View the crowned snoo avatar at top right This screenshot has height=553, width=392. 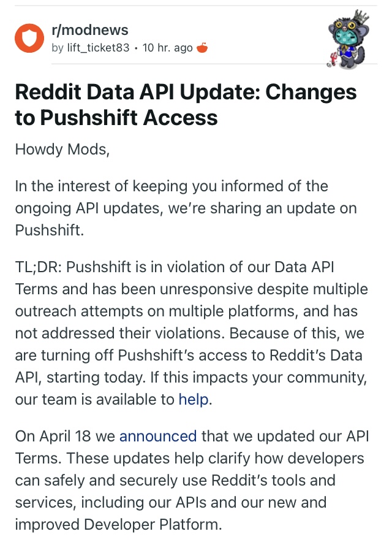point(348,40)
